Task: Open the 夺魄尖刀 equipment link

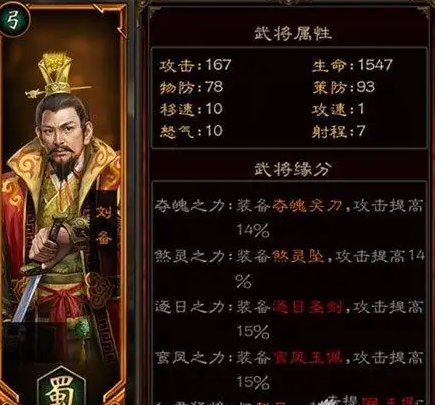Action: tap(307, 206)
